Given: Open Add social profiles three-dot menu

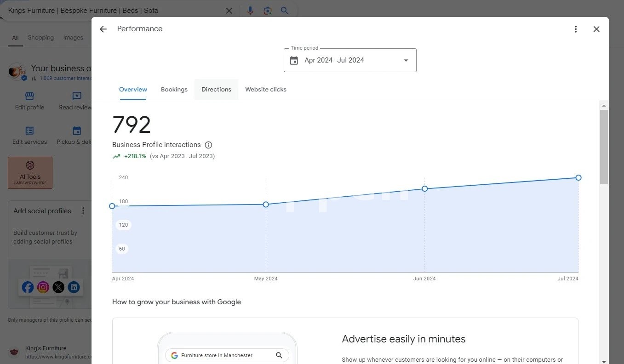Looking at the screenshot, I should [x=83, y=210].
